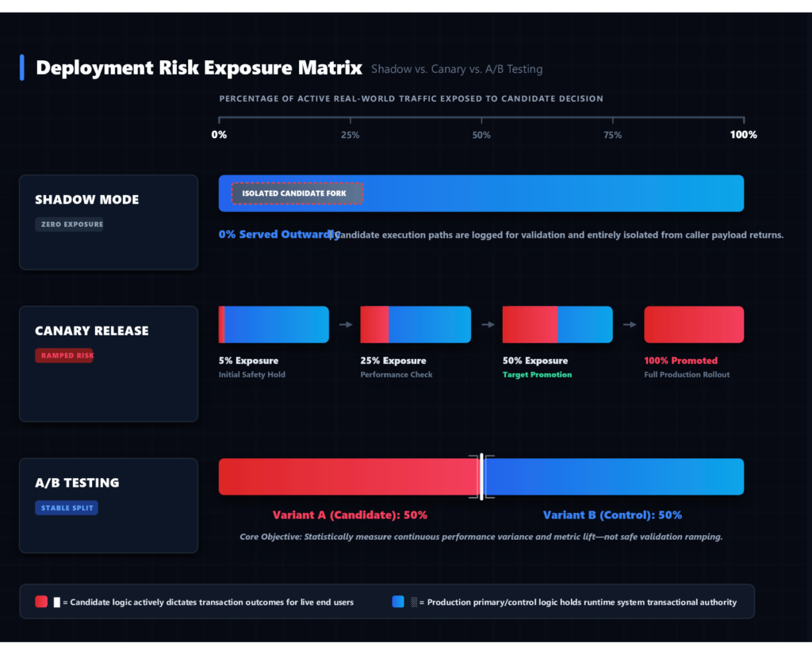Click the traffic exposure axis heading
The image size is (812, 654).
point(412,98)
